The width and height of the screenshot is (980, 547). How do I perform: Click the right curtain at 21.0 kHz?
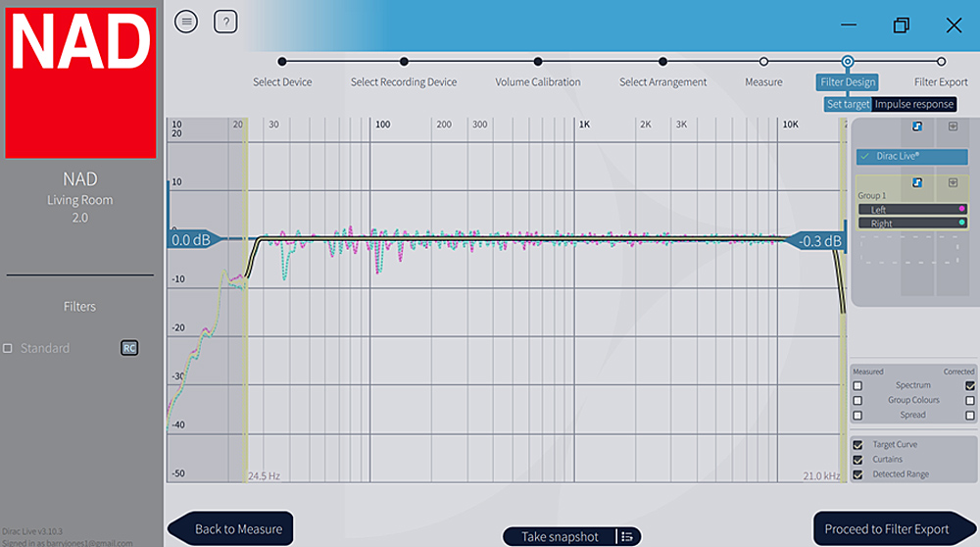843,300
